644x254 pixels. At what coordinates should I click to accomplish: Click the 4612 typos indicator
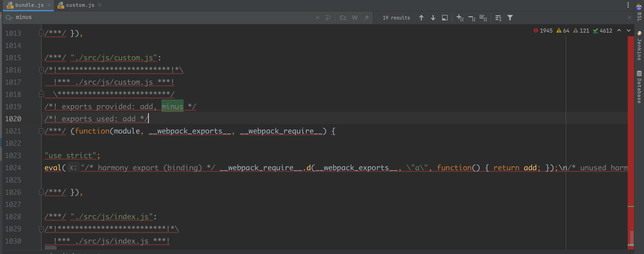[602, 31]
